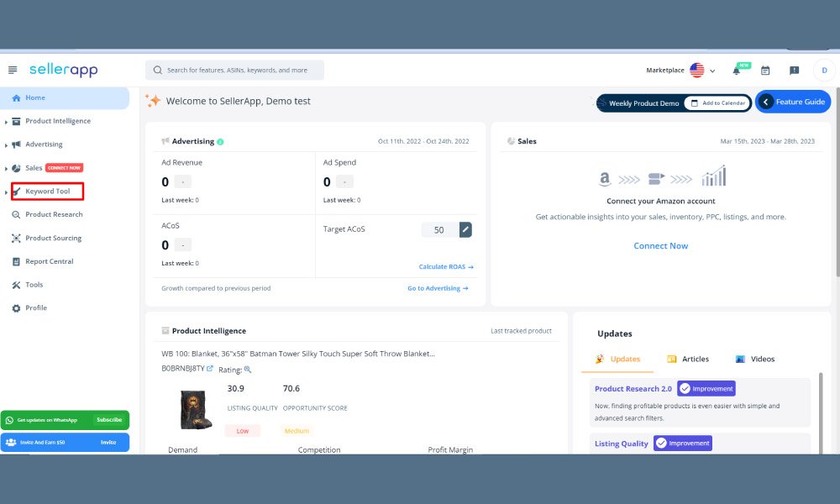Click the Product Research magnifier icon
840x504 pixels.
click(x=16, y=215)
